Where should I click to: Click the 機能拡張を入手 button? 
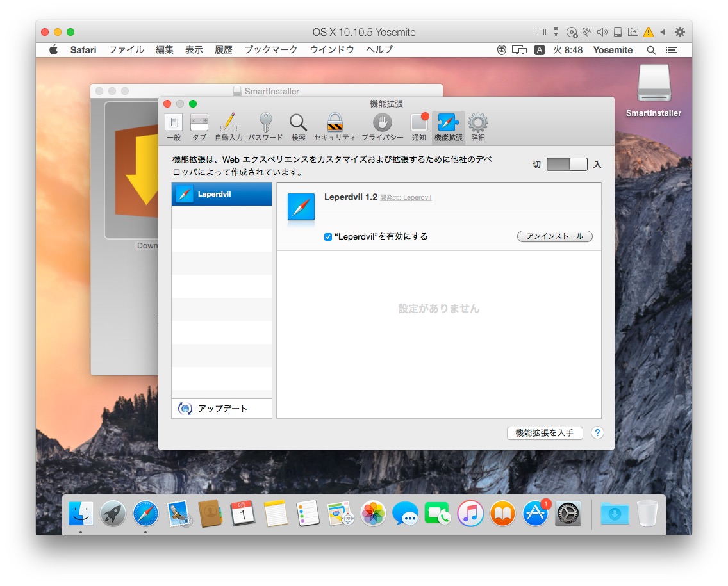[545, 433]
